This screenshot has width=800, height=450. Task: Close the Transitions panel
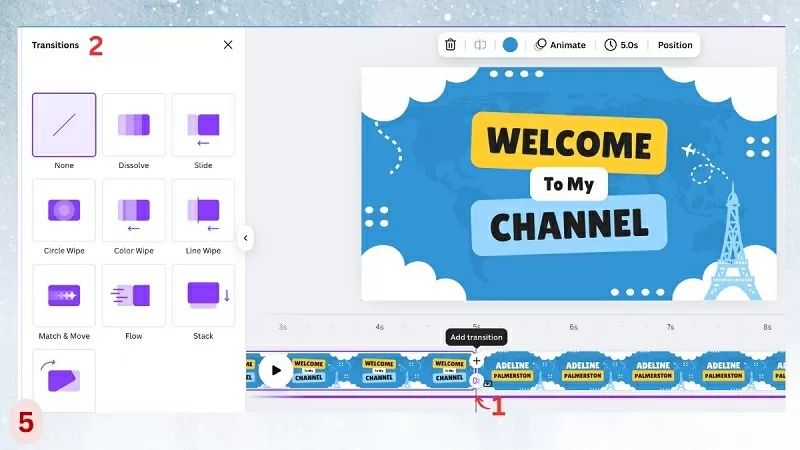[228, 45]
